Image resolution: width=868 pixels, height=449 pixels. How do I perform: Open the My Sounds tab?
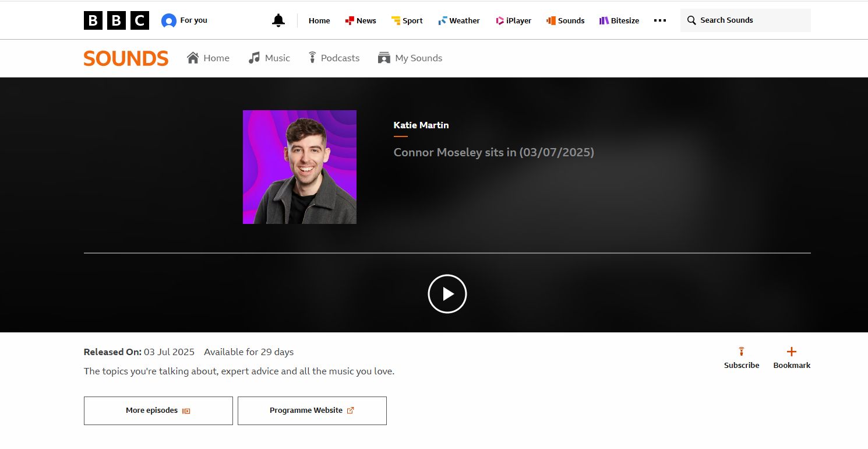[410, 58]
